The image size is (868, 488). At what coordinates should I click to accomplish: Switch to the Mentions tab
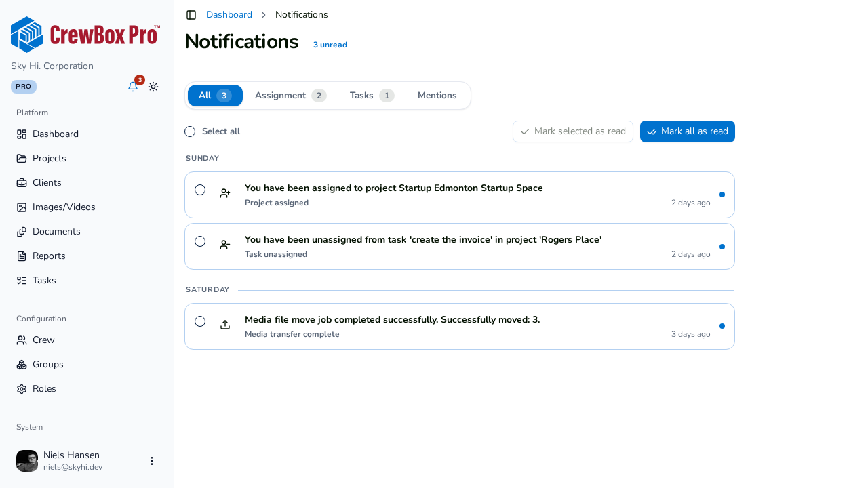point(437,96)
